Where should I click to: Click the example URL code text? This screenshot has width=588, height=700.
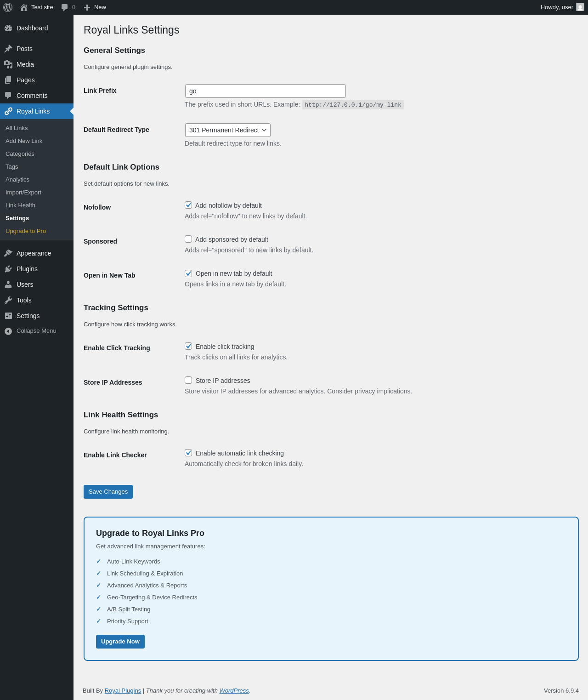click(x=353, y=105)
